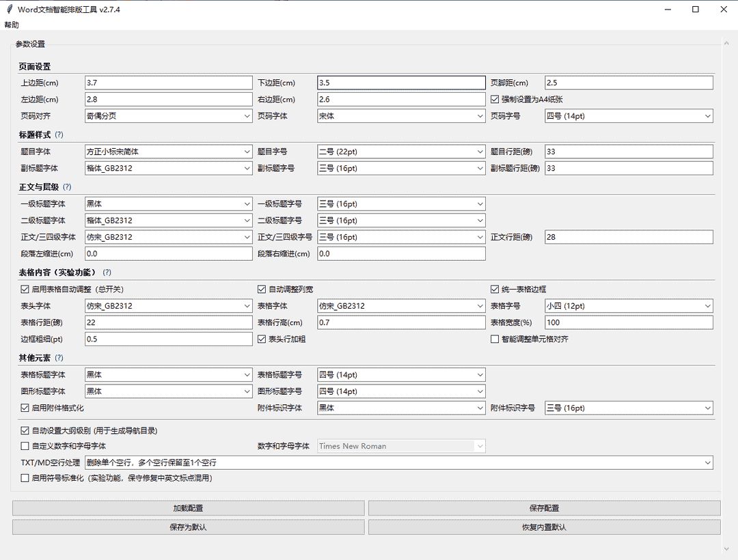Viewport: 738px width, 560px height.
Task: Click the 副标题行距(磅) input field
Action: (629, 168)
